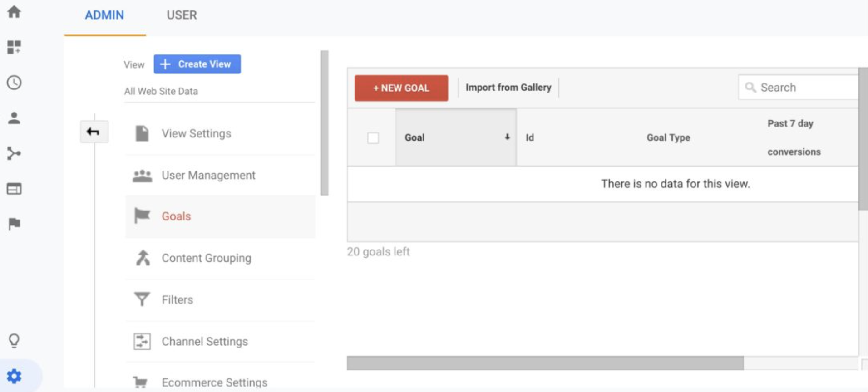
Task: Open the Admin gear icon
Action: tap(14, 376)
